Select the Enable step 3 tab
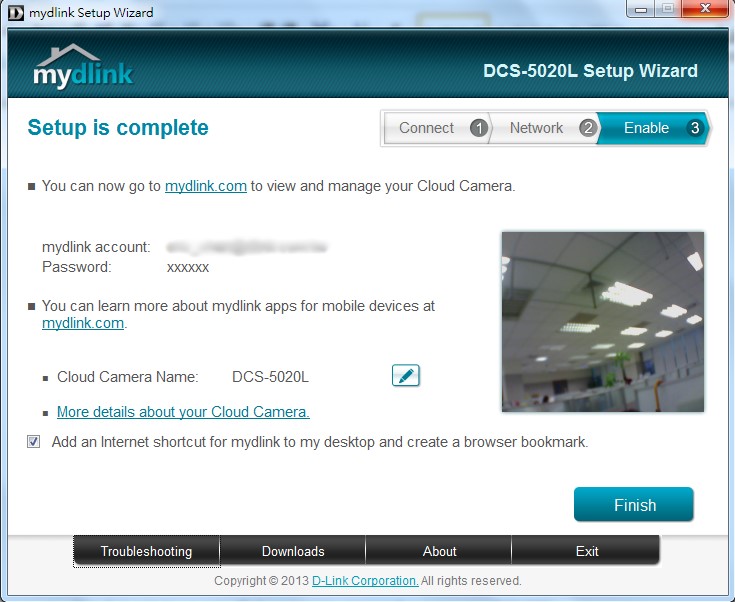Screen dimensions: 735x602 [653, 128]
